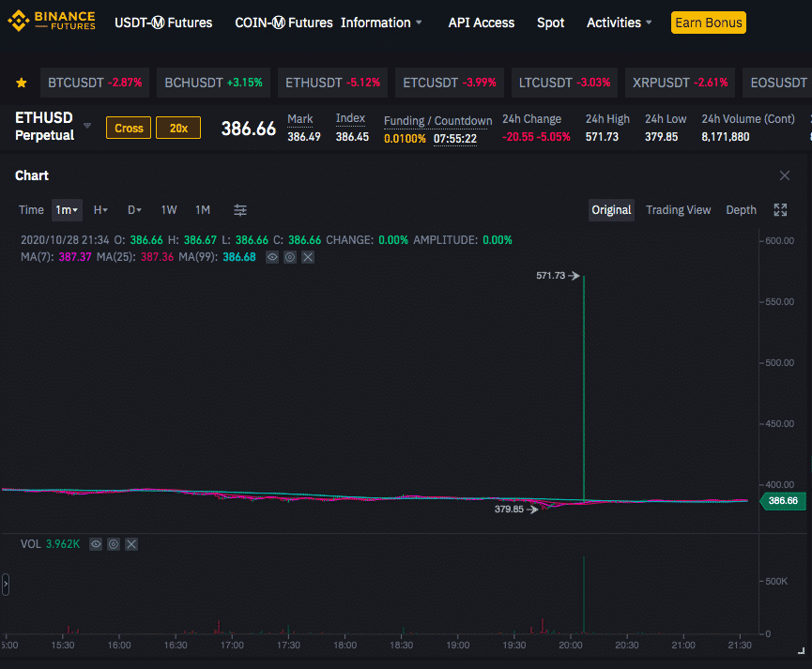Close the Chart panel with X
This screenshot has width=812, height=669.
tap(785, 175)
